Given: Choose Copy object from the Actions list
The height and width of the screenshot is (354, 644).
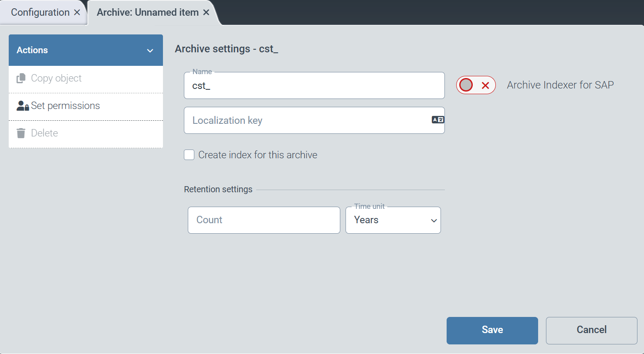Looking at the screenshot, I should click(56, 78).
